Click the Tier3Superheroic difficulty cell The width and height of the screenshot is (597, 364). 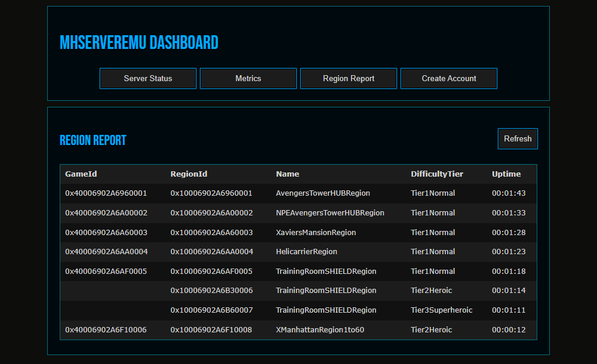coord(442,310)
